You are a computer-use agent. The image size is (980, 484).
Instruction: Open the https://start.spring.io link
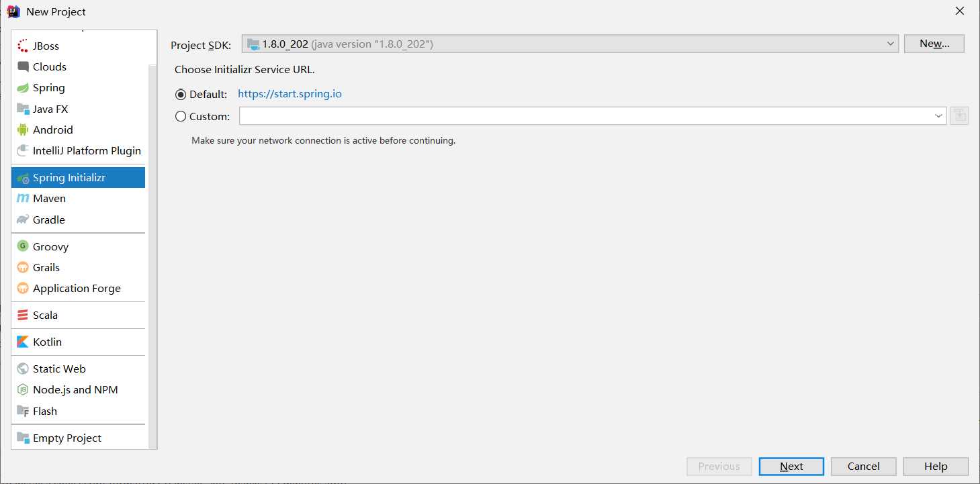coord(289,94)
